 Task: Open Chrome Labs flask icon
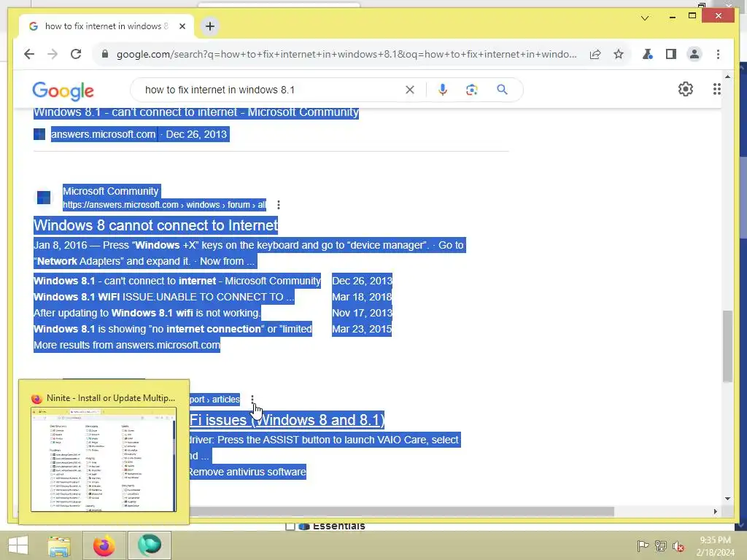coord(647,54)
